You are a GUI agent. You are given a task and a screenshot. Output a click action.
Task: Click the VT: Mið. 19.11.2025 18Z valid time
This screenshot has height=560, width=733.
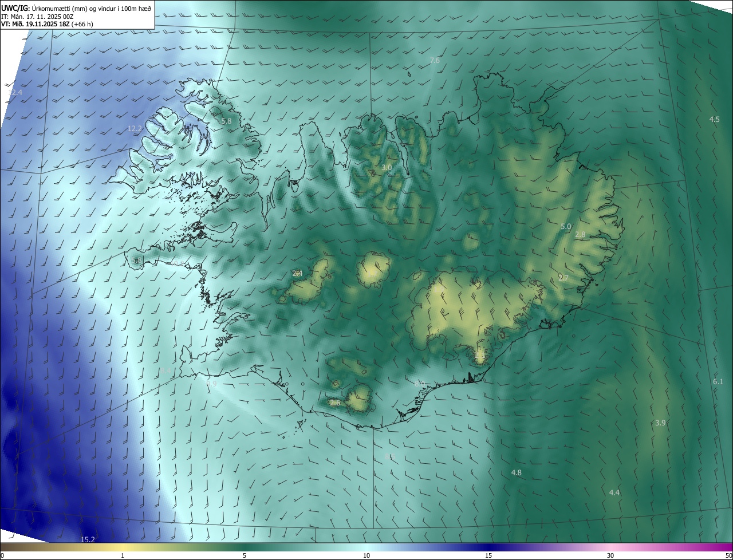[47, 24]
